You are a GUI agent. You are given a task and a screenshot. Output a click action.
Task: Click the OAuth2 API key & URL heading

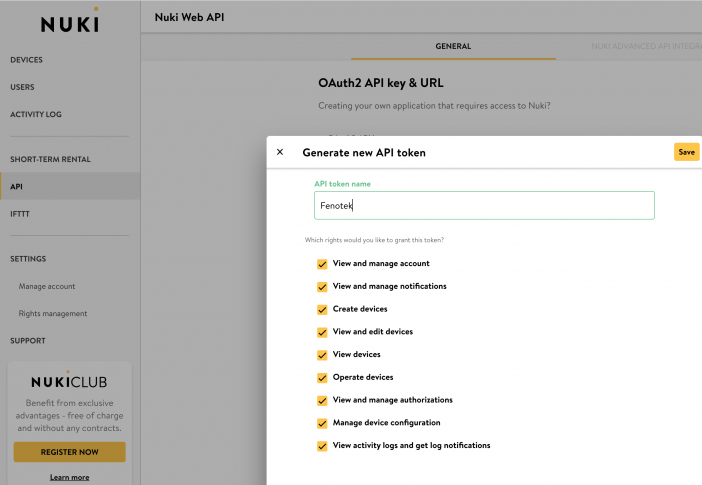click(381, 83)
